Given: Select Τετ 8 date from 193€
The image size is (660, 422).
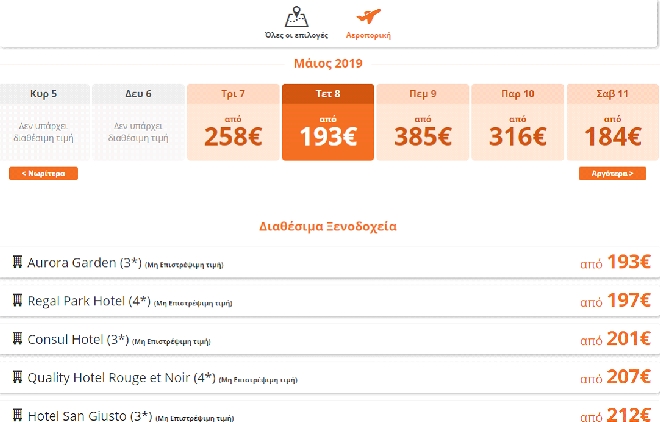Looking at the screenshot, I should click(328, 123).
